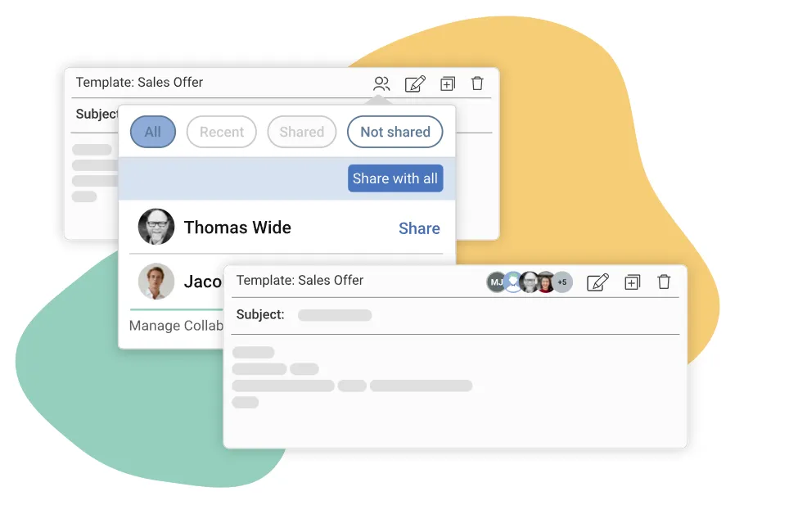Duplicate the template using the copy icon

(x=447, y=83)
